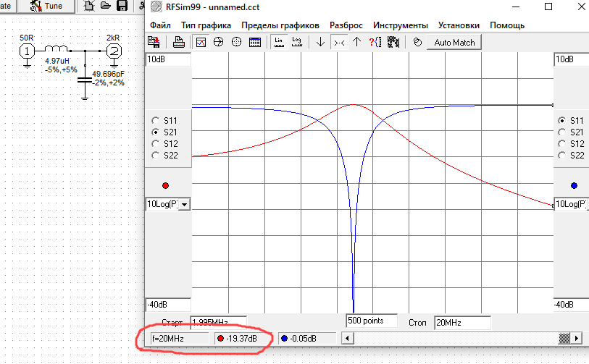
Task: Select S11 radio button on left panel
Action: pyautogui.click(x=155, y=121)
